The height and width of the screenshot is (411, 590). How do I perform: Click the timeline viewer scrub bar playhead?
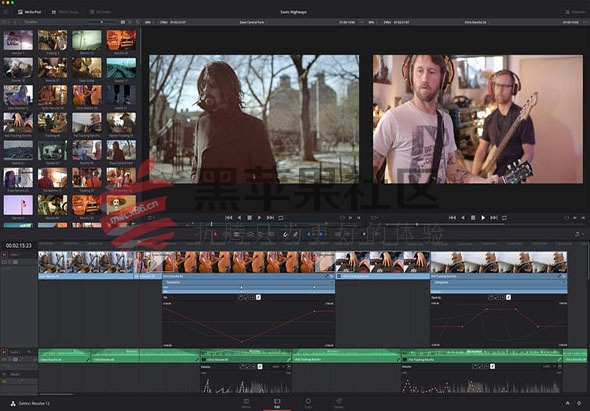click(x=417, y=224)
